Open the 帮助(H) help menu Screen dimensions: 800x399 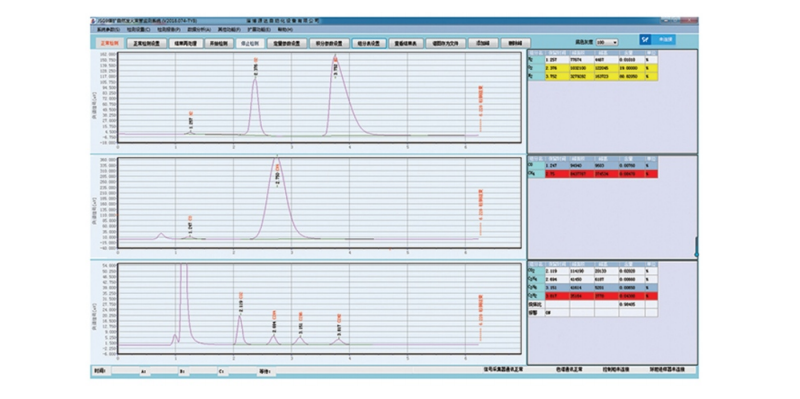285,30
